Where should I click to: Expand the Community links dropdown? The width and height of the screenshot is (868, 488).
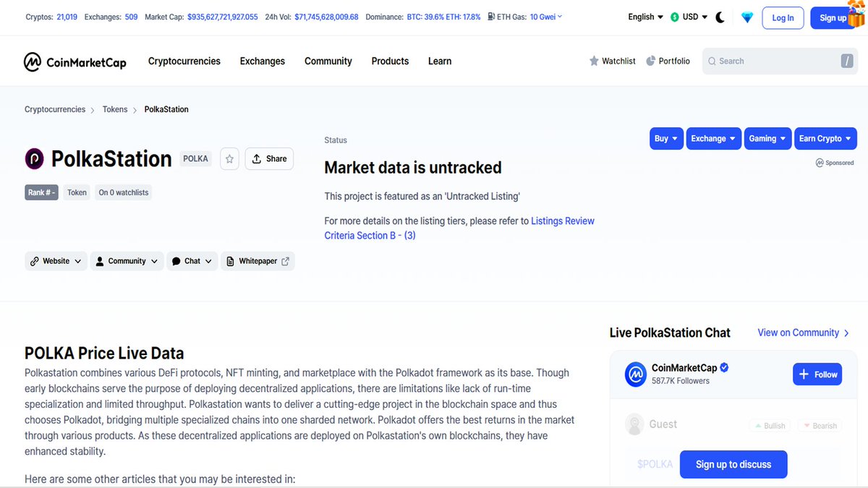[127, 261]
